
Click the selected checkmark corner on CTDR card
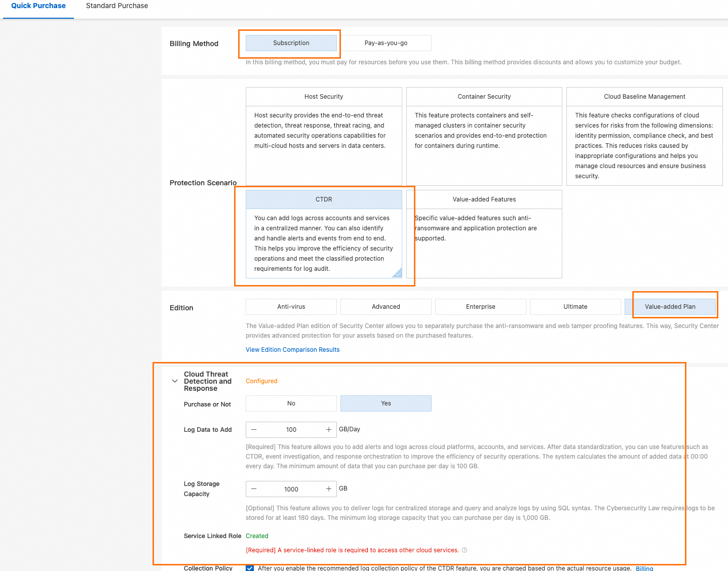click(x=398, y=273)
